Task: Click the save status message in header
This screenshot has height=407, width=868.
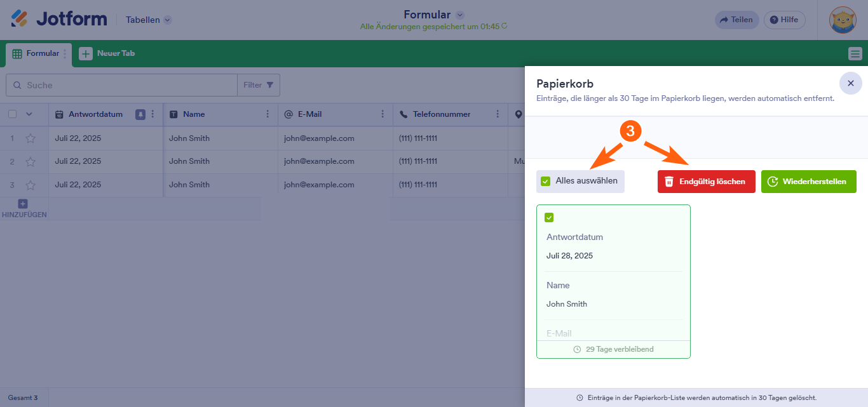Action: click(x=433, y=27)
